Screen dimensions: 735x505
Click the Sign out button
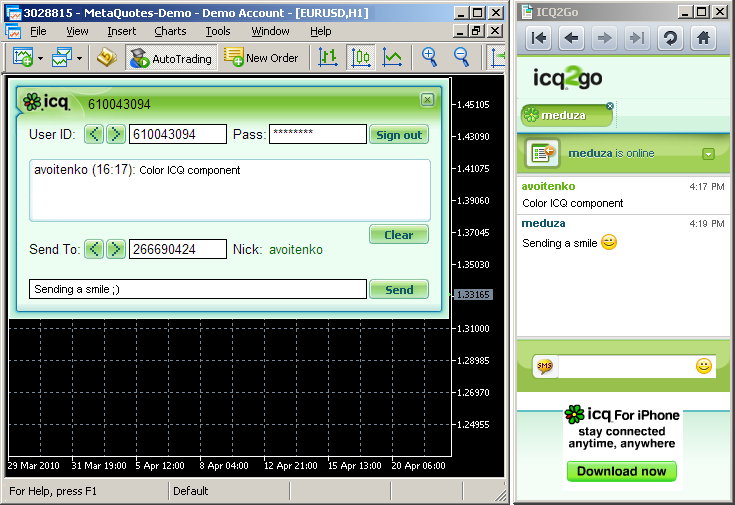coord(399,135)
